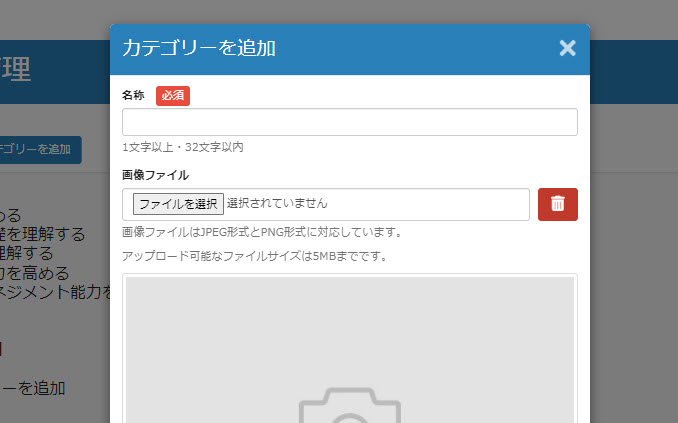
Task: Click the red 必須 badge
Action: tap(173, 96)
